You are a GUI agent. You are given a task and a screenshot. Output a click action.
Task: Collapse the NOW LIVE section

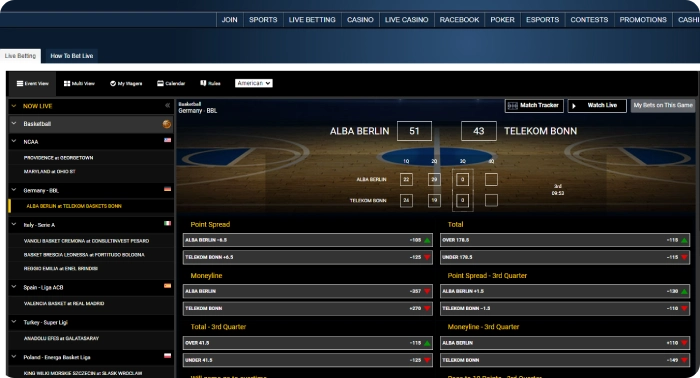click(x=14, y=106)
